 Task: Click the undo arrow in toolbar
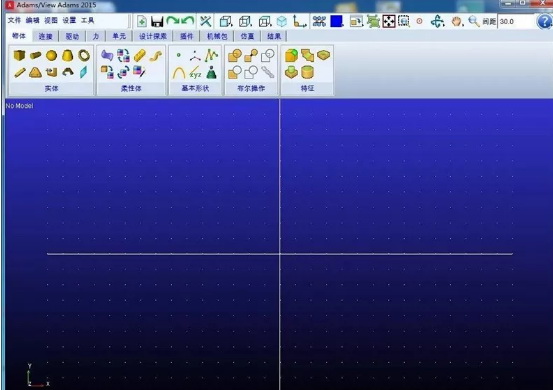click(188, 21)
